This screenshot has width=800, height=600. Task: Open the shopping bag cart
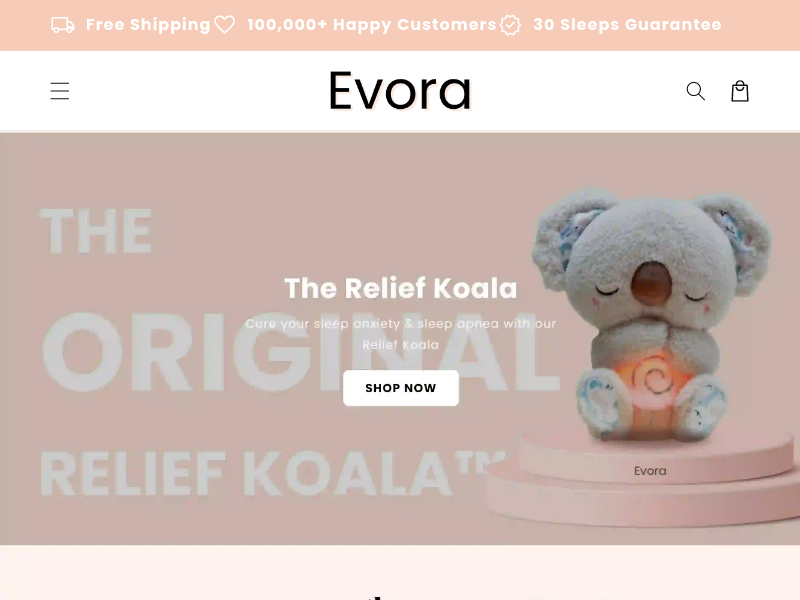click(740, 91)
